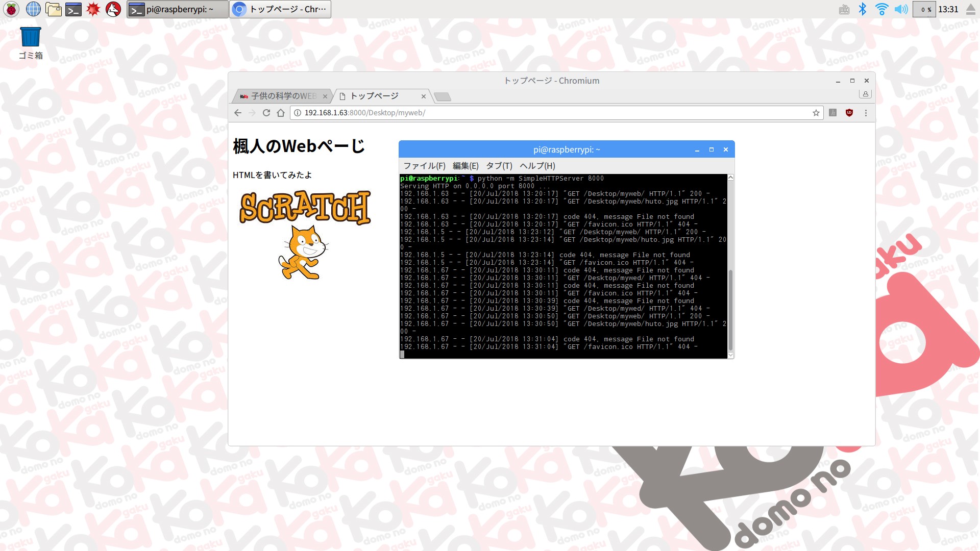Open Mathematica from the red star icon
Viewport: 980px width, 551px height.
tap(93, 9)
